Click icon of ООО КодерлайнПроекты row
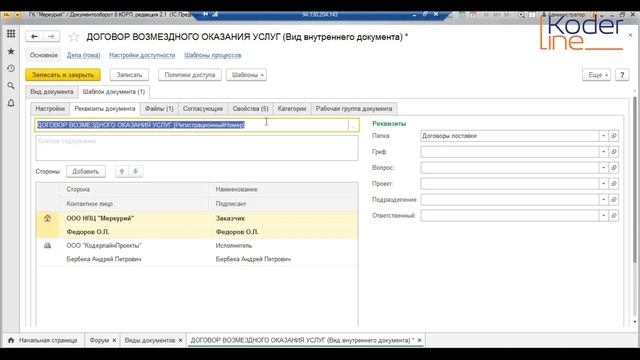The image size is (640, 360). tap(47, 245)
